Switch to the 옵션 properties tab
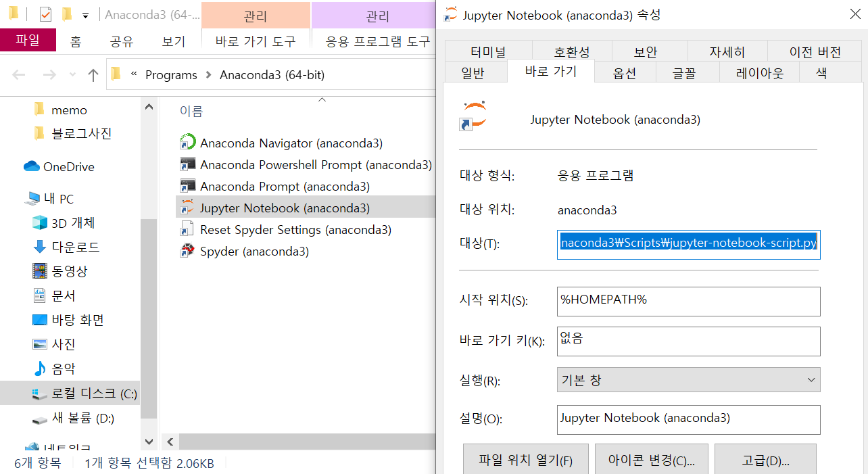Screen dimensions: 868x474 tap(625, 74)
